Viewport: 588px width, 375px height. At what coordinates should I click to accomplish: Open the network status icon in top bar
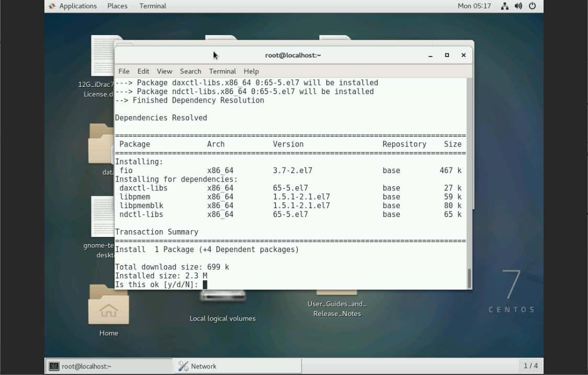pyautogui.click(x=505, y=6)
